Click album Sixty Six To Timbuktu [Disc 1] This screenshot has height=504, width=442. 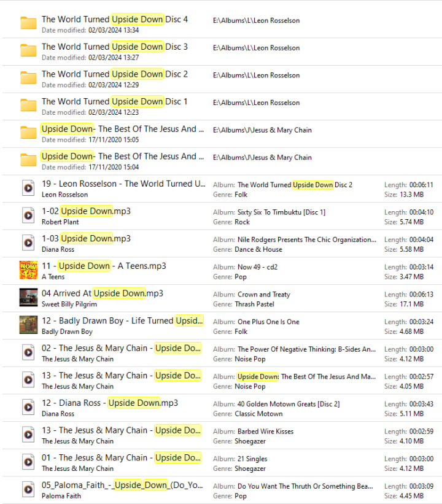click(281, 212)
